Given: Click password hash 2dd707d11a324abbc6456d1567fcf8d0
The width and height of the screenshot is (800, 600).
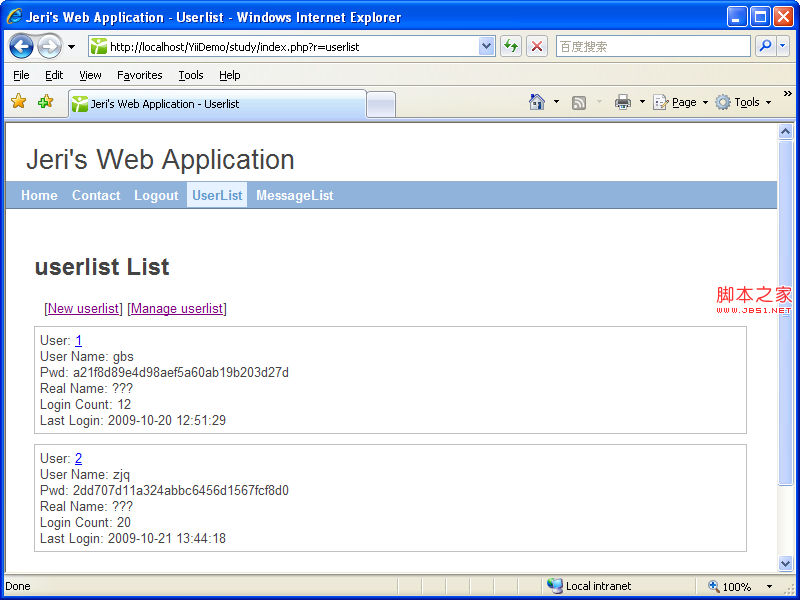Looking at the screenshot, I should tap(181, 490).
